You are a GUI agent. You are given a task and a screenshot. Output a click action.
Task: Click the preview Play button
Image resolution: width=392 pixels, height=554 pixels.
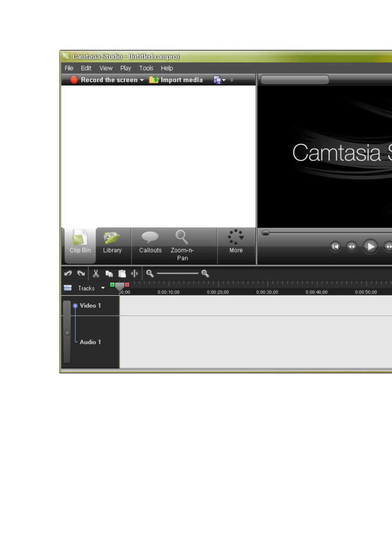[x=371, y=246]
